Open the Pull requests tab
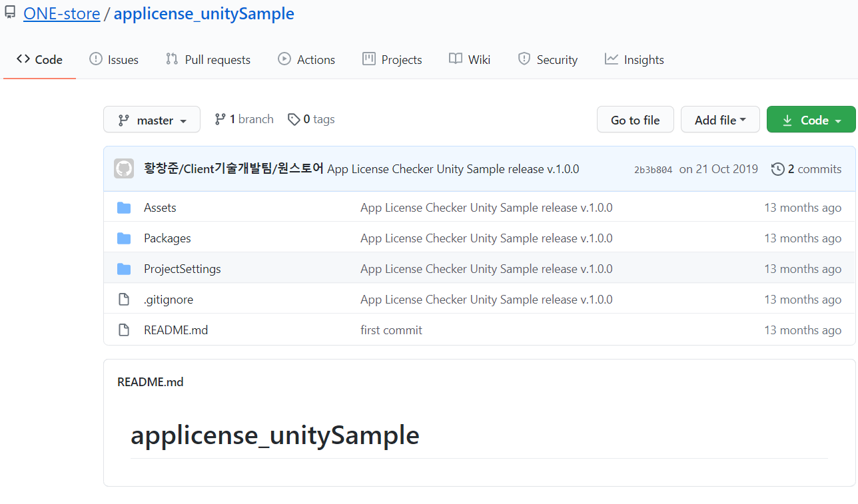Viewport: 858px width, 504px height. (x=208, y=59)
